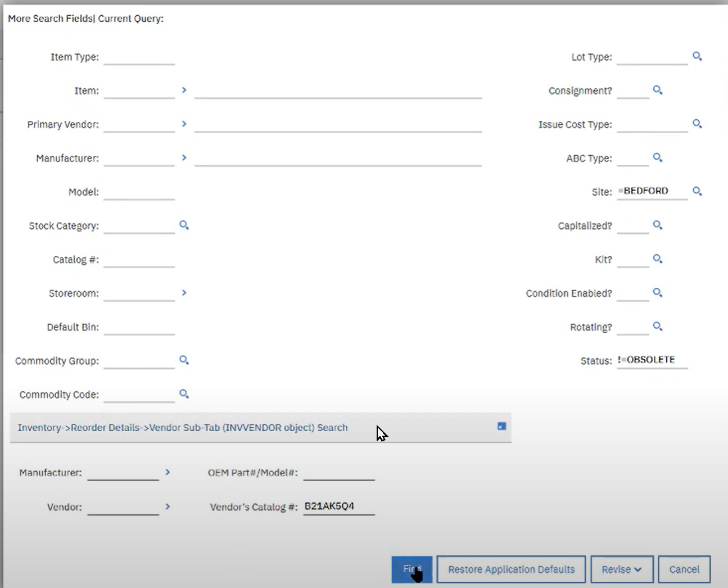Viewport: 728px width, 588px height.
Task: Open the Lot Type lookup magnifier
Action: click(x=697, y=56)
